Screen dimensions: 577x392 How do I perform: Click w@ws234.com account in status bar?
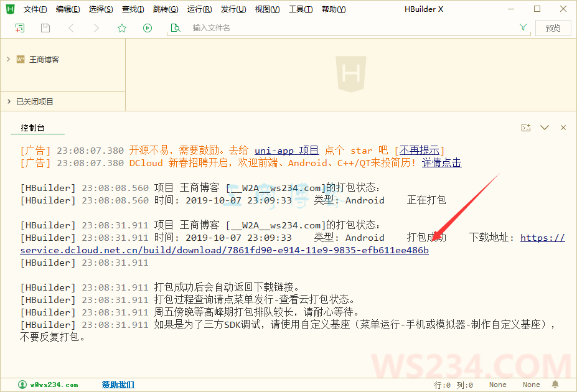pos(54,385)
